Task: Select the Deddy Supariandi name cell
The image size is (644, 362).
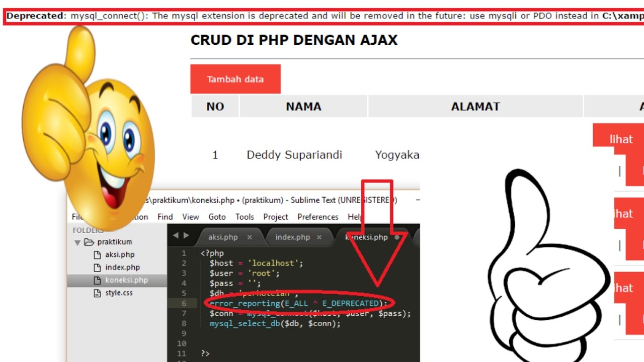Action: [294, 155]
